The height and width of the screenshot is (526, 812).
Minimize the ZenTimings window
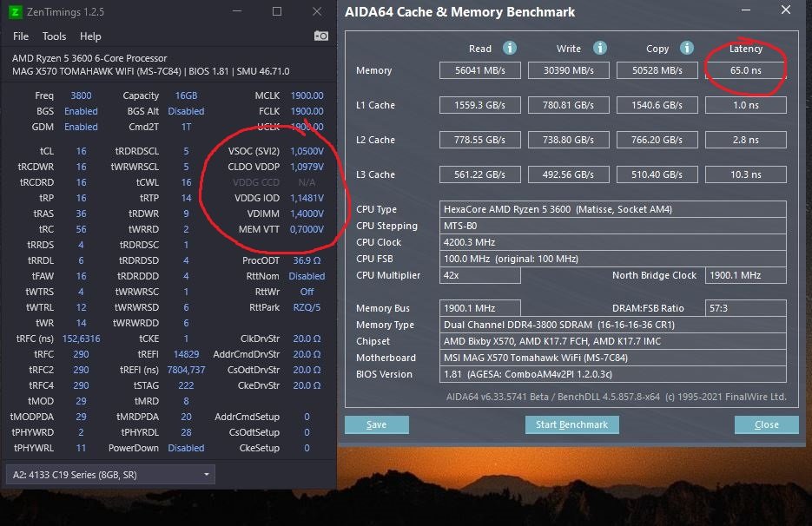[x=237, y=11]
